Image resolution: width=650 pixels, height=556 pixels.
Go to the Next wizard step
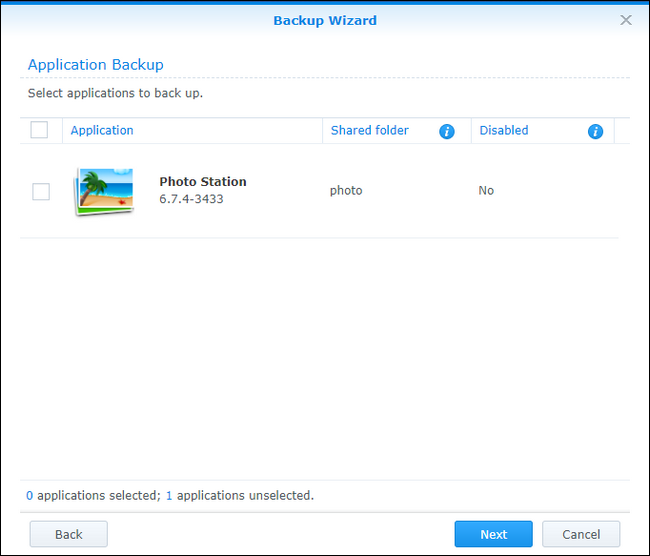coord(493,534)
